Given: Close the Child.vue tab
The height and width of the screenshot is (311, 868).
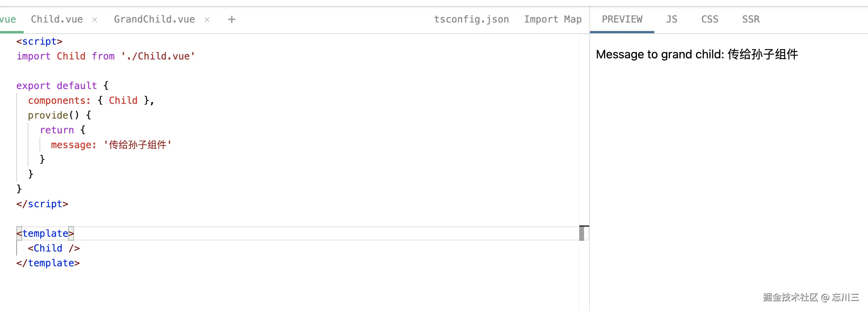Looking at the screenshot, I should tap(95, 20).
